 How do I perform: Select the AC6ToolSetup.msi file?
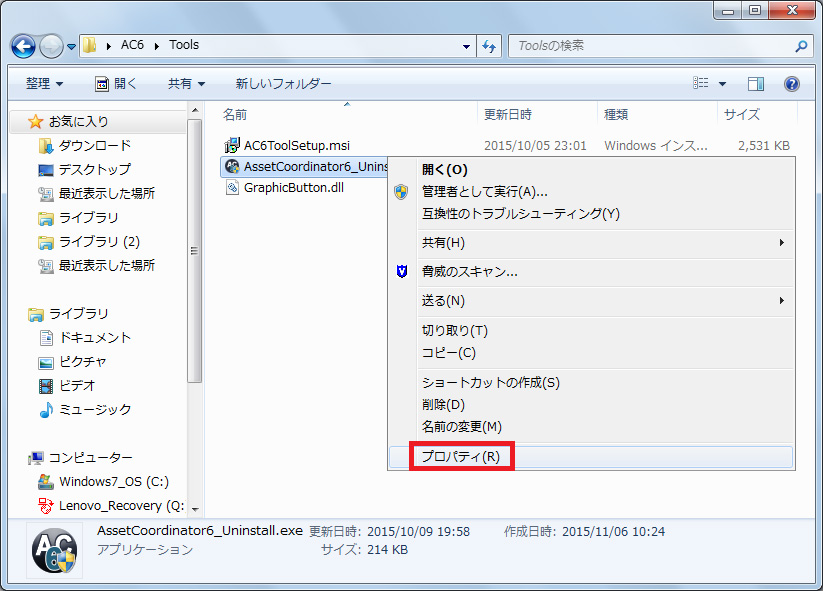[x=297, y=145]
